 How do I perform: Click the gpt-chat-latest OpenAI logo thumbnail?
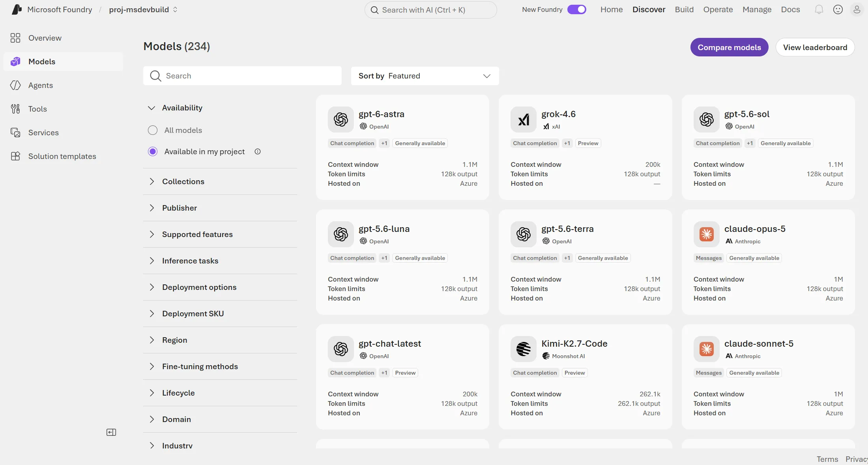(x=341, y=349)
